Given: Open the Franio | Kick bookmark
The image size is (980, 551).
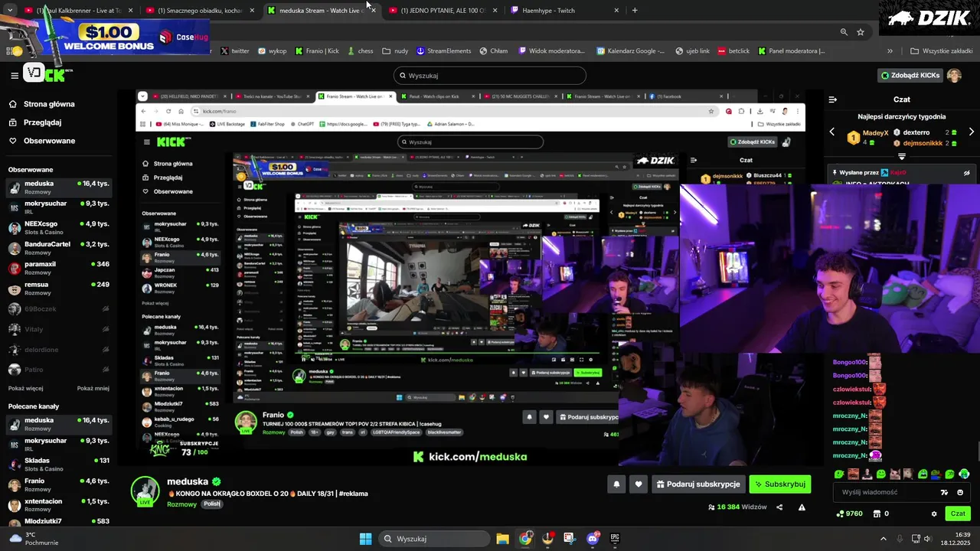Looking at the screenshot, I should (x=317, y=51).
